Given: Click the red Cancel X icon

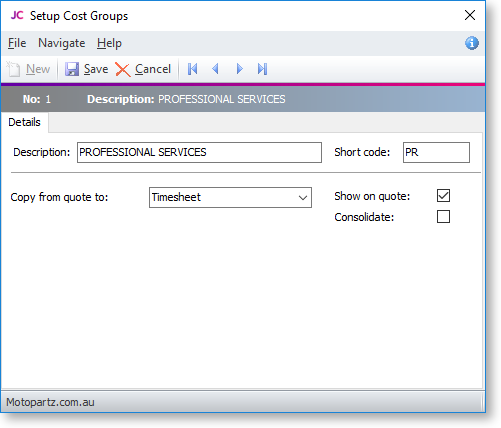Looking at the screenshot, I should (123, 70).
